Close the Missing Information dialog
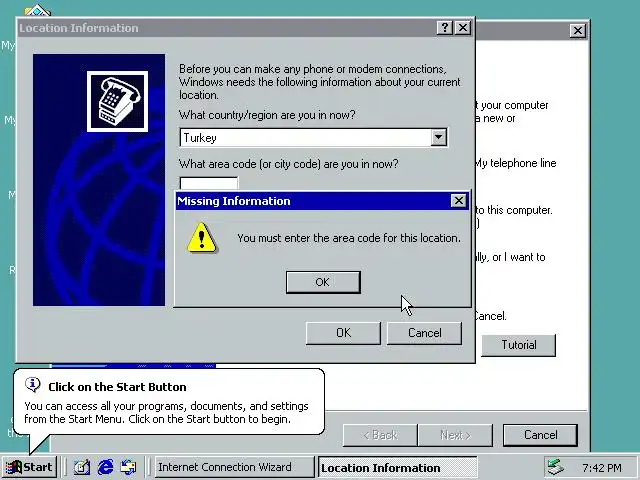This screenshot has width=640, height=480. 458,200
